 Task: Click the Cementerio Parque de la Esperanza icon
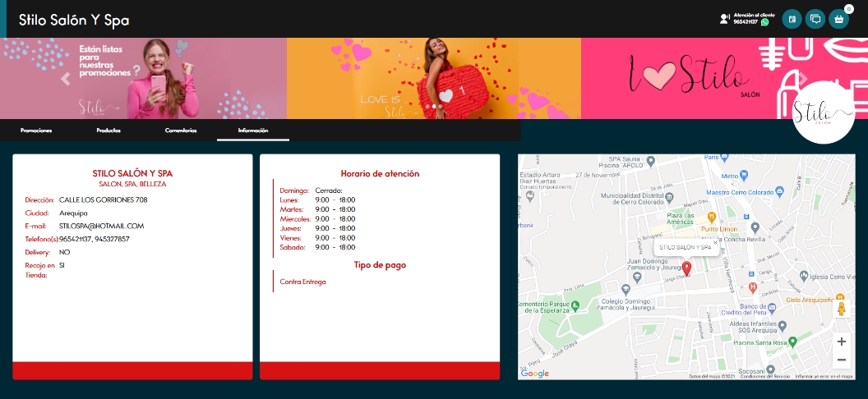coord(575,305)
